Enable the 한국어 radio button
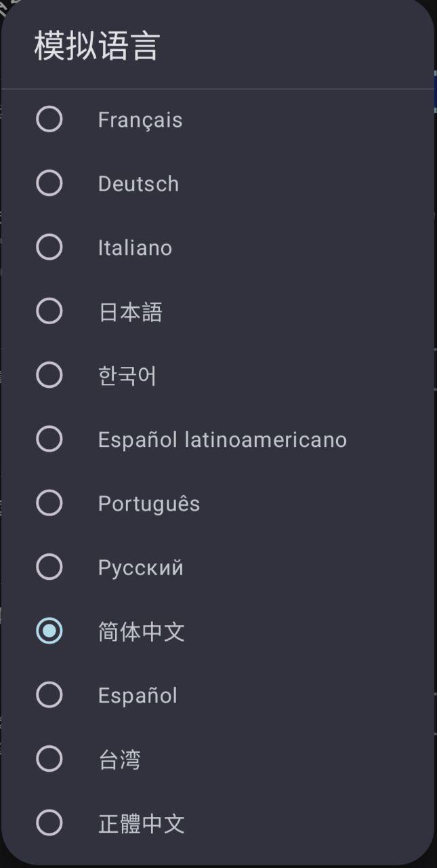 click(49, 375)
